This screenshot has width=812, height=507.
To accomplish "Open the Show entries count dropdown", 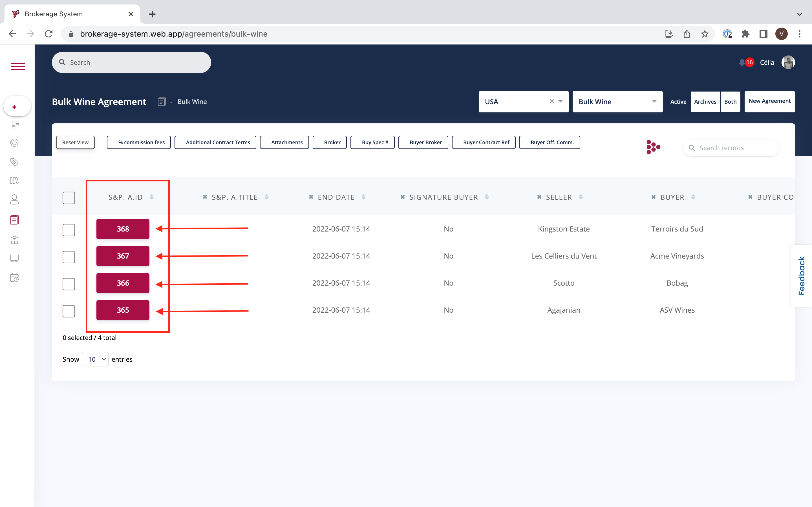I will pos(95,359).
